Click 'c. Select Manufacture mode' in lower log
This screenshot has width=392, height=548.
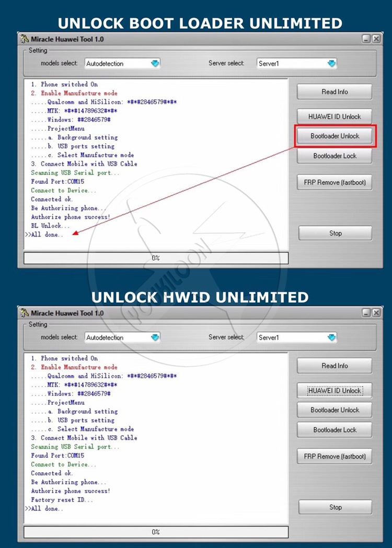pyautogui.click(x=83, y=429)
